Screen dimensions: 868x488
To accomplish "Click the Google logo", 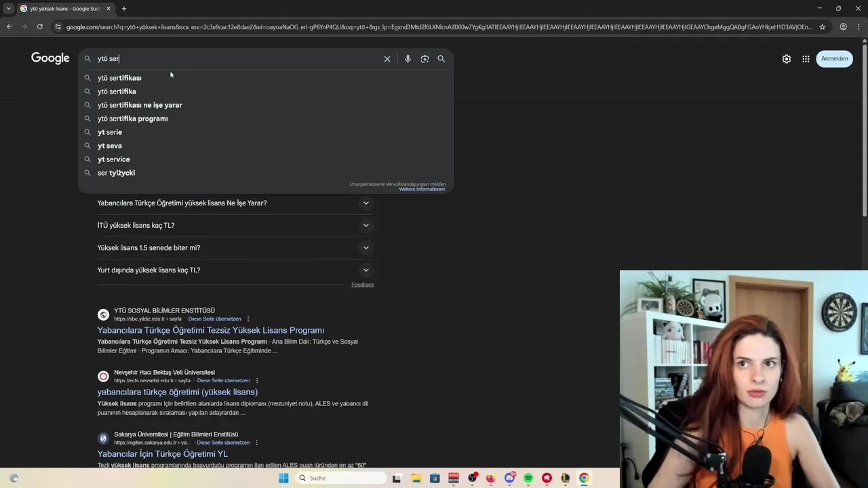I will coord(50,58).
